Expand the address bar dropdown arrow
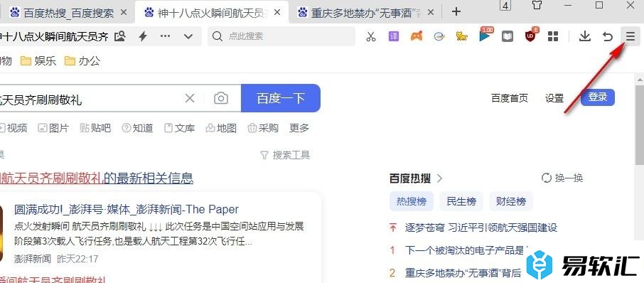The image size is (644, 283). [x=188, y=36]
